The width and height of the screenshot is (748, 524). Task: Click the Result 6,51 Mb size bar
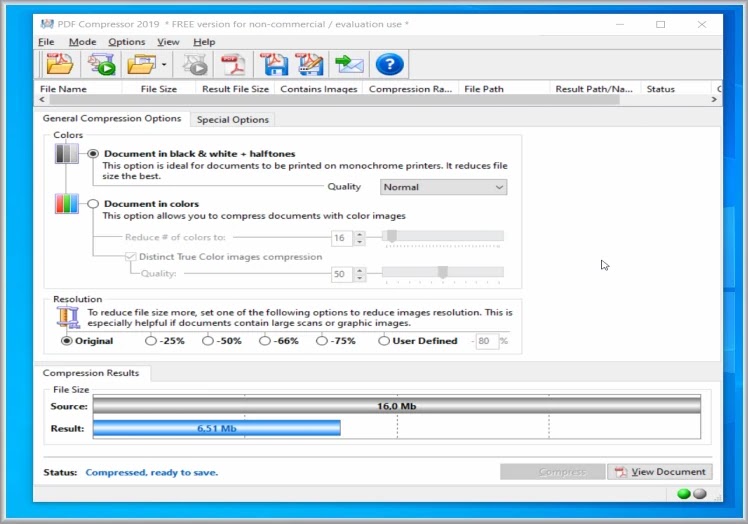(x=217, y=428)
